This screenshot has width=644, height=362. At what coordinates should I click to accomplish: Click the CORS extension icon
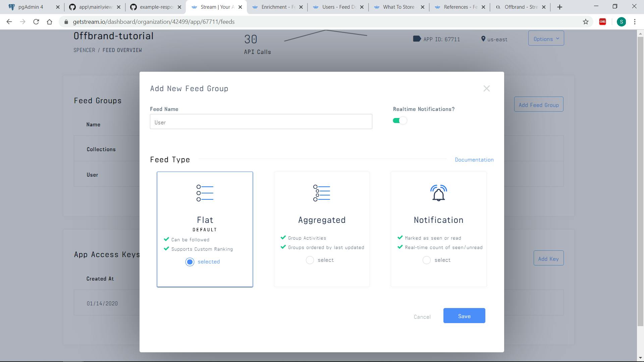[x=602, y=21]
